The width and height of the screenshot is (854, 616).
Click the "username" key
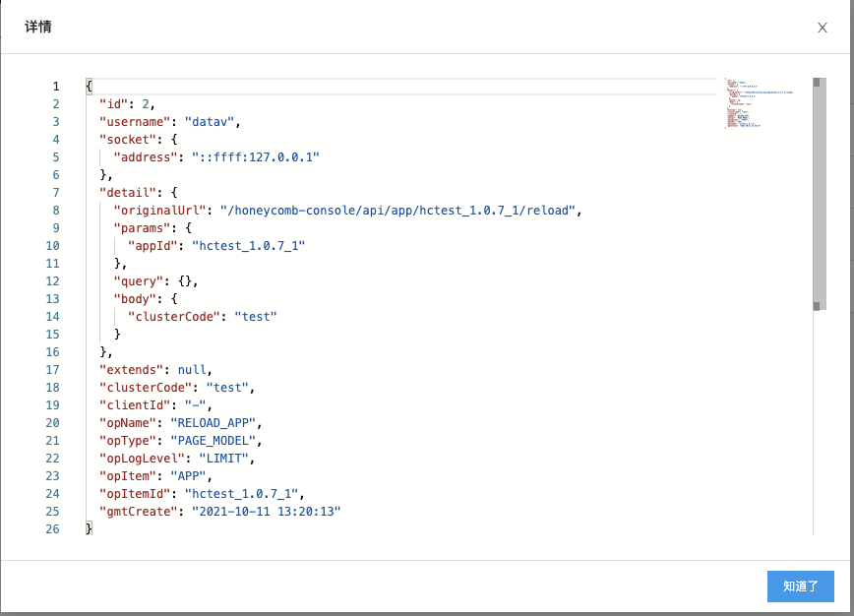(x=135, y=122)
